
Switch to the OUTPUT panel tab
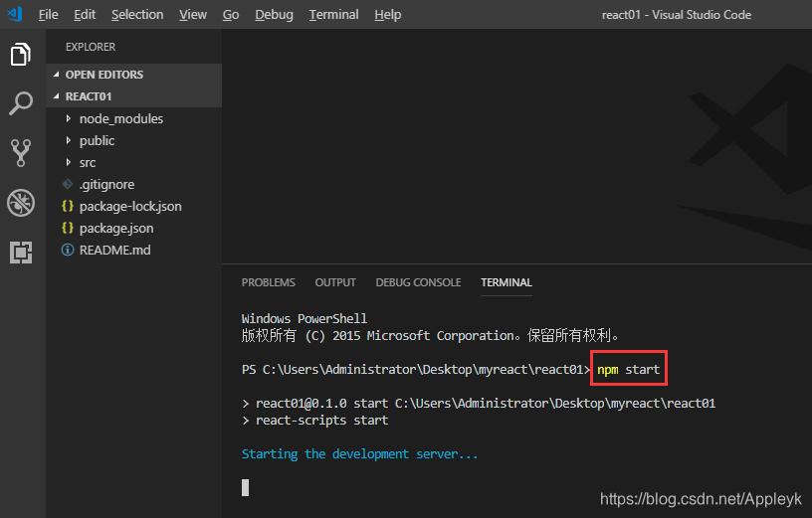pos(335,282)
